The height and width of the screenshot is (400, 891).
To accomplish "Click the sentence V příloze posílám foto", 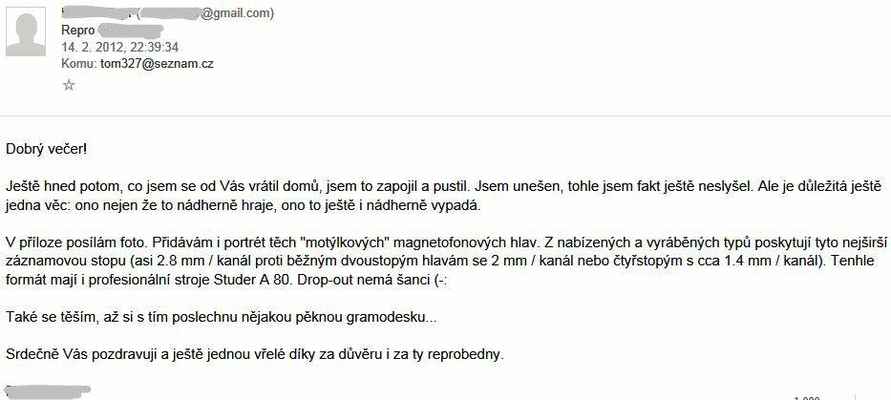I will pos(77,243).
